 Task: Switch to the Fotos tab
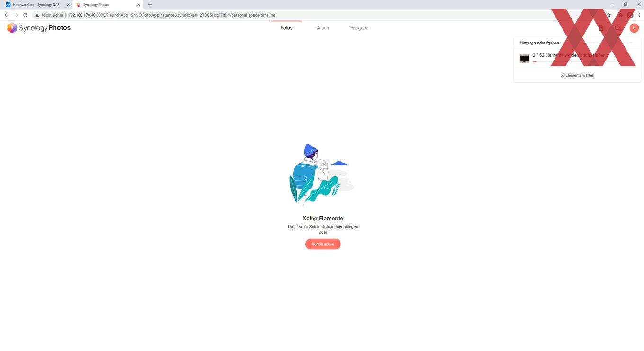coord(286,28)
